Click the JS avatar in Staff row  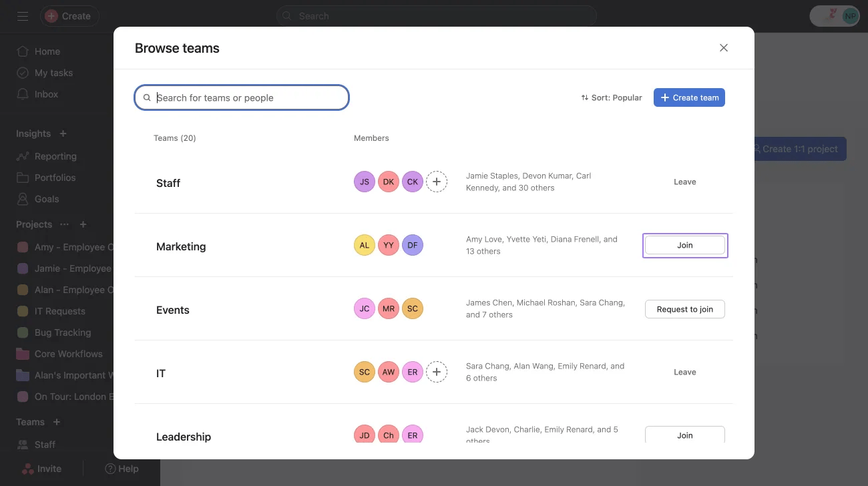click(x=365, y=182)
